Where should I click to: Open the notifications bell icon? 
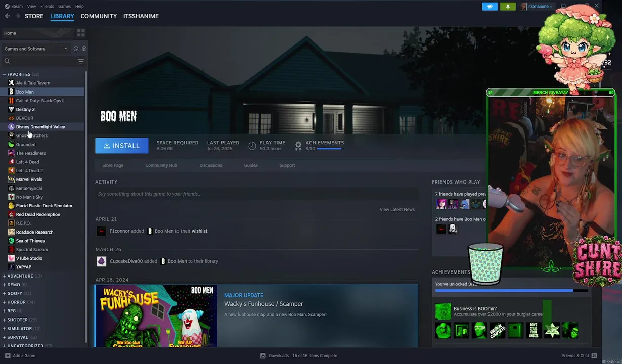click(x=508, y=6)
